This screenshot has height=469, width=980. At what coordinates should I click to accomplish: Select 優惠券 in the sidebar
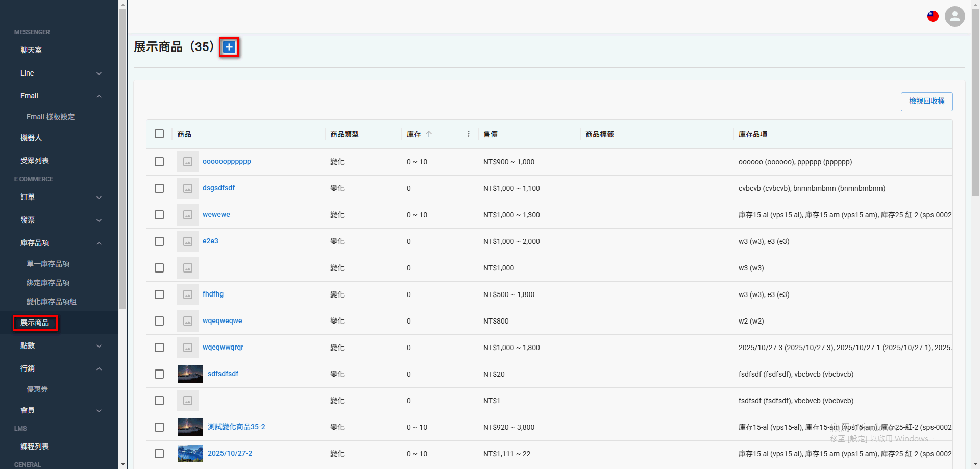pos(37,389)
